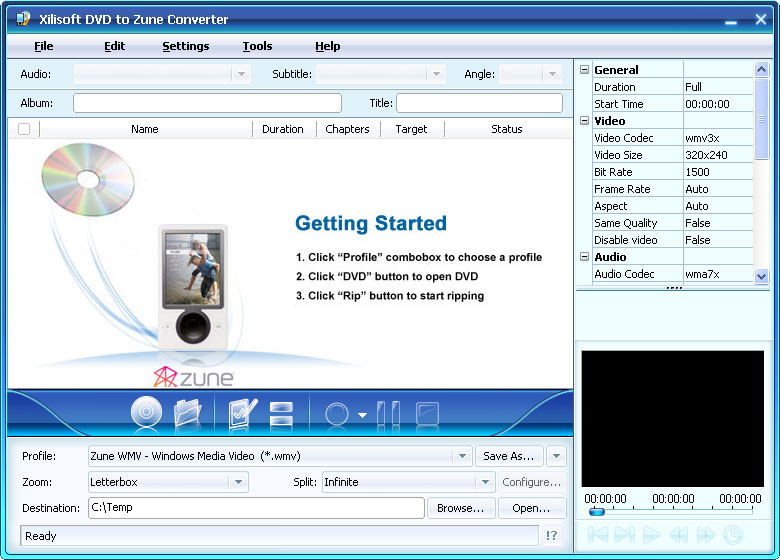780x560 pixels.
Task: Click the Start Time value 00:00:00
Action: click(718, 104)
